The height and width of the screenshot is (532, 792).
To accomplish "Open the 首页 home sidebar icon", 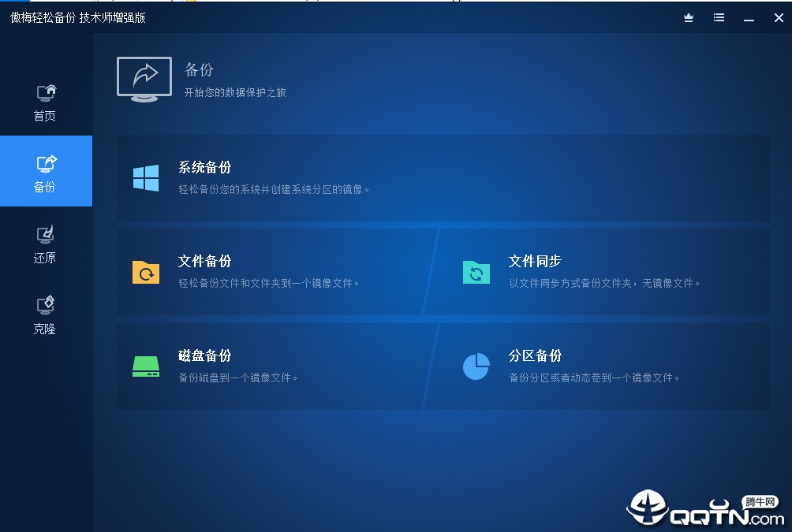I will [46, 93].
